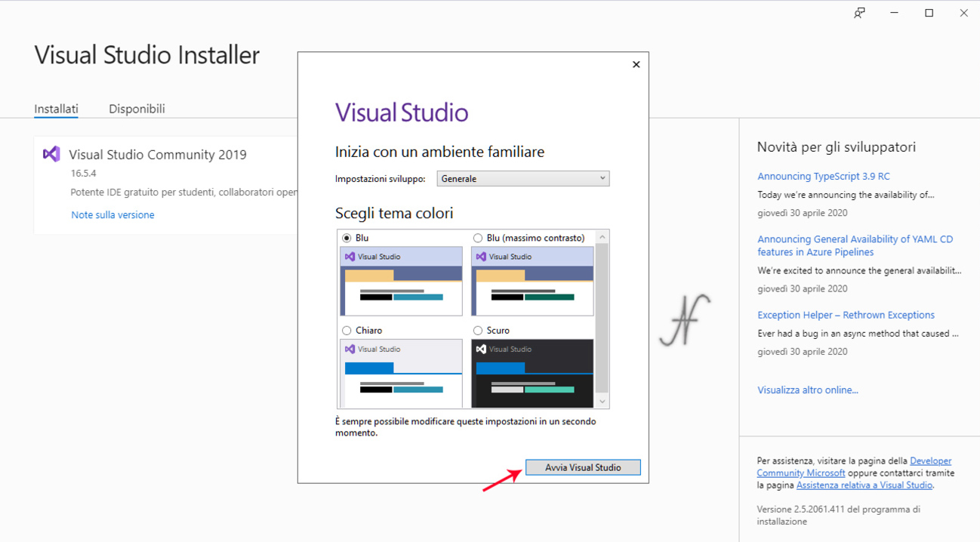Open Announcing TypeScript 3.9 RC article

[x=823, y=176]
